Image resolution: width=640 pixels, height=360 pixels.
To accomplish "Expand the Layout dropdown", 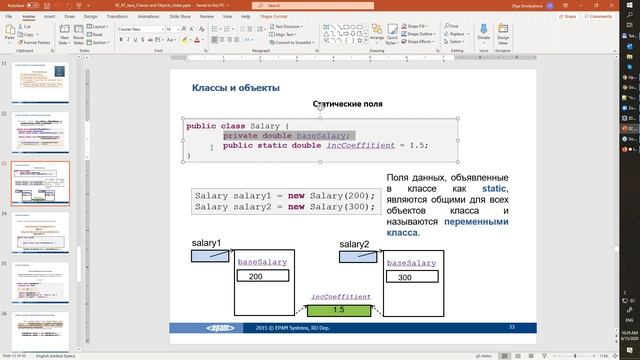I will click(x=97, y=27).
